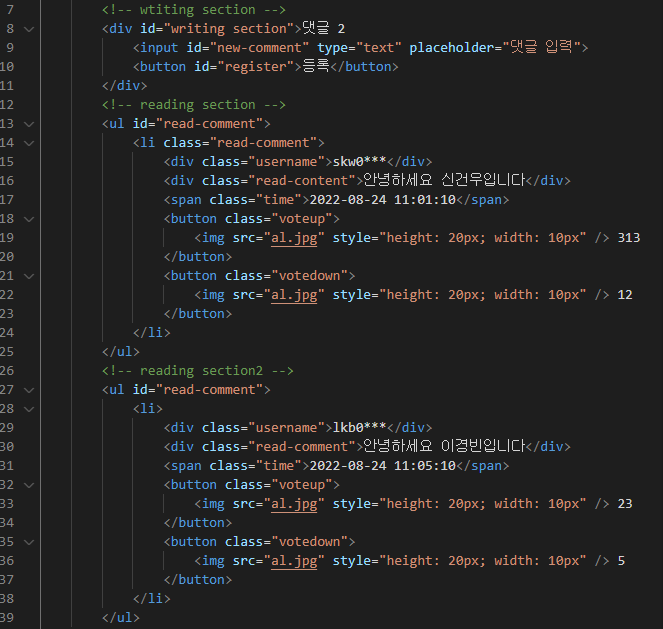Click the vote count 23

(x=625, y=504)
